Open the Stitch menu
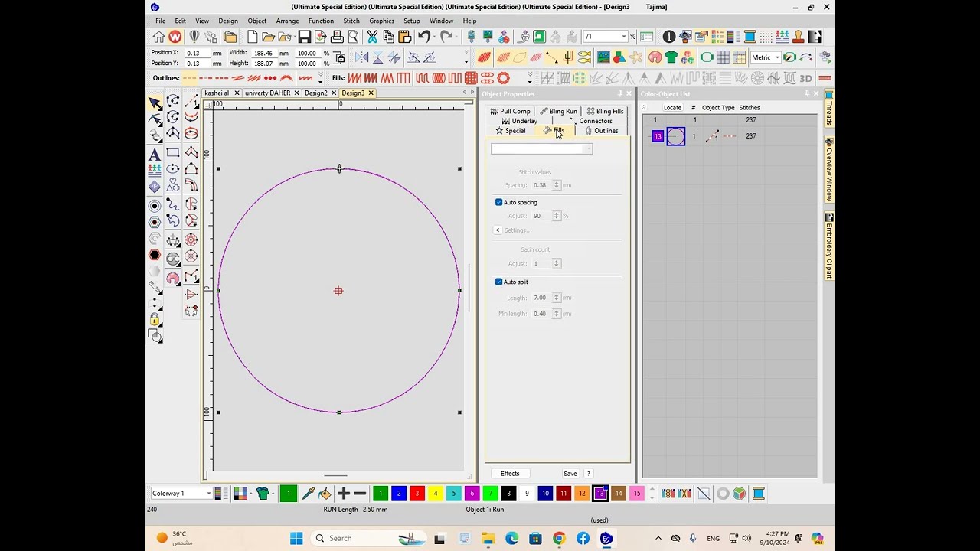The height and width of the screenshot is (551, 980). (x=351, y=21)
